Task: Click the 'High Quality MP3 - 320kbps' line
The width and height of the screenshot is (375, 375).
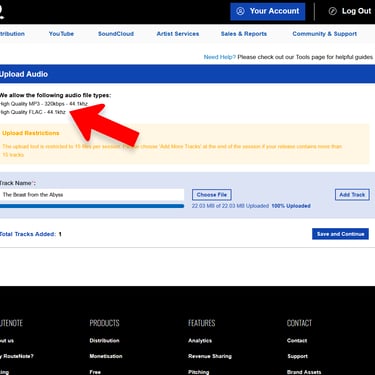Action: click(44, 104)
